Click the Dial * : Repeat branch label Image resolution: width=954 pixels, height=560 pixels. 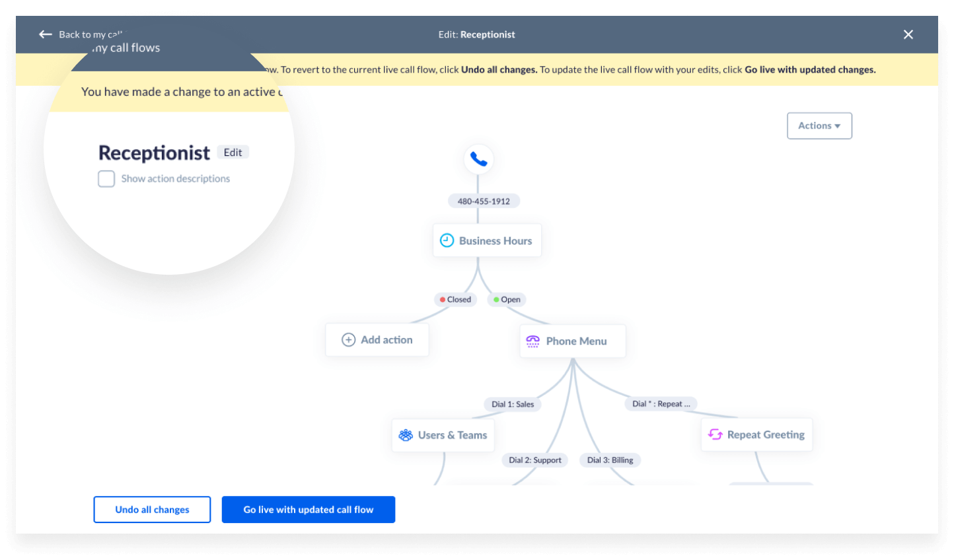661,403
